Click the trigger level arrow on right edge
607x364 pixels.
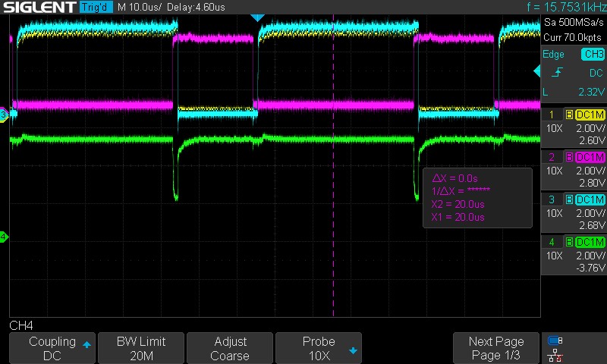pyautogui.click(x=537, y=72)
